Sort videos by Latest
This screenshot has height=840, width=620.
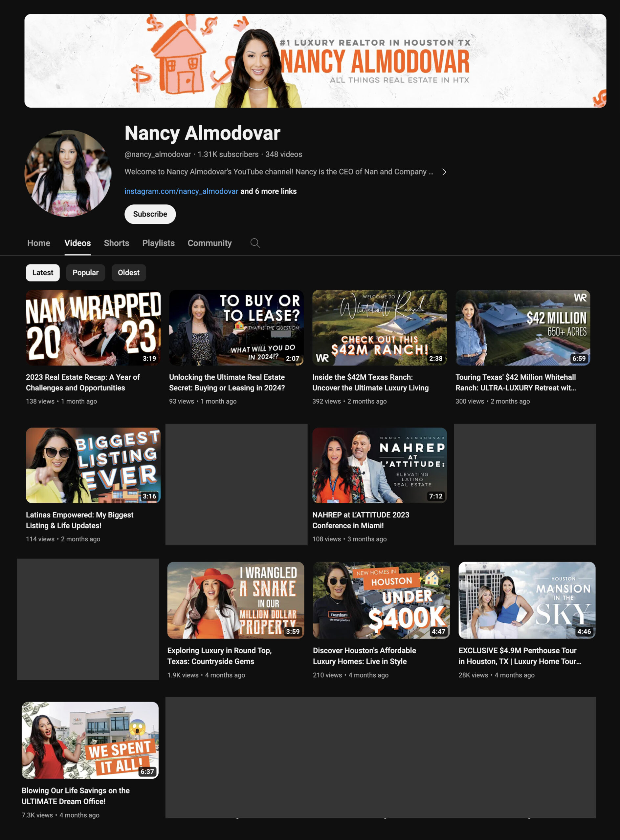43,273
